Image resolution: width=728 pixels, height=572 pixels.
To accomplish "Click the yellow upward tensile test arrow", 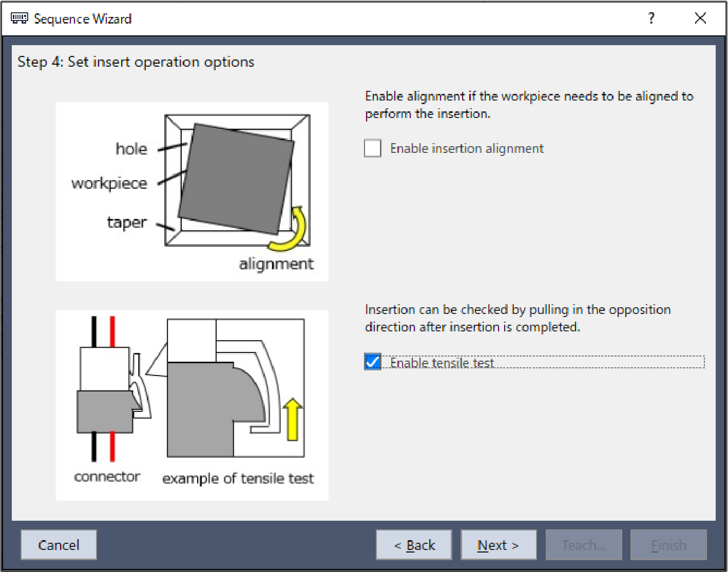I will coord(292,420).
